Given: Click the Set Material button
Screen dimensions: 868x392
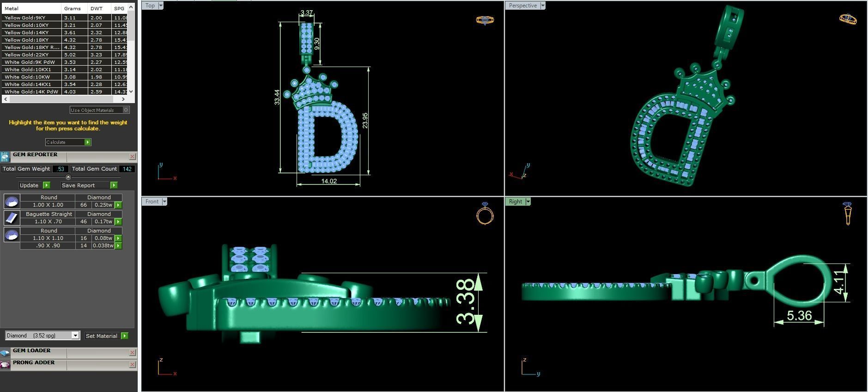Looking at the screenshot, I should [102, 336].
